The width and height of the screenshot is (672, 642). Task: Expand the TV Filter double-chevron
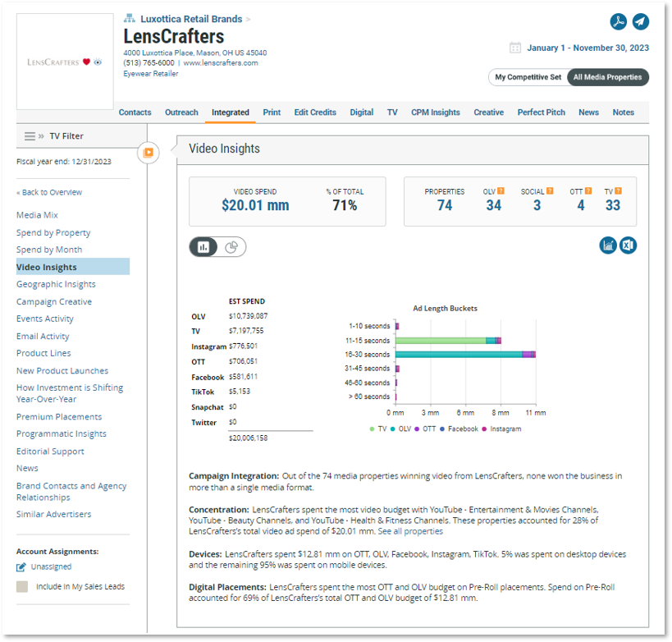[x=41, y=136]
